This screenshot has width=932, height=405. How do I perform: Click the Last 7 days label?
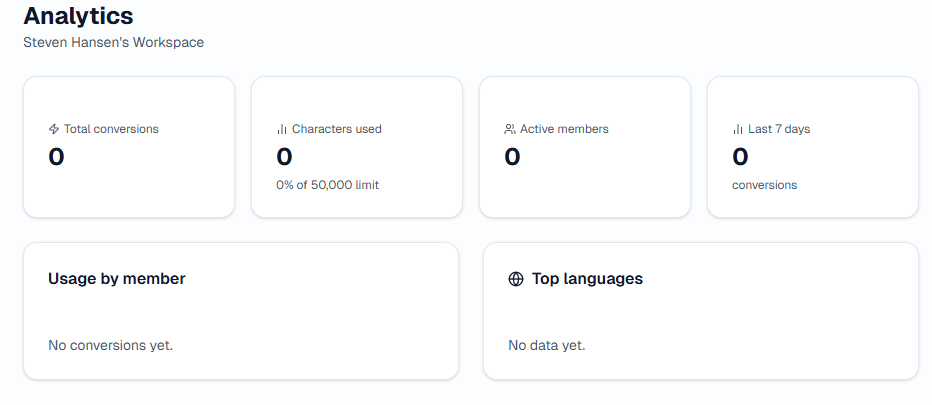(x=779, y=129)
